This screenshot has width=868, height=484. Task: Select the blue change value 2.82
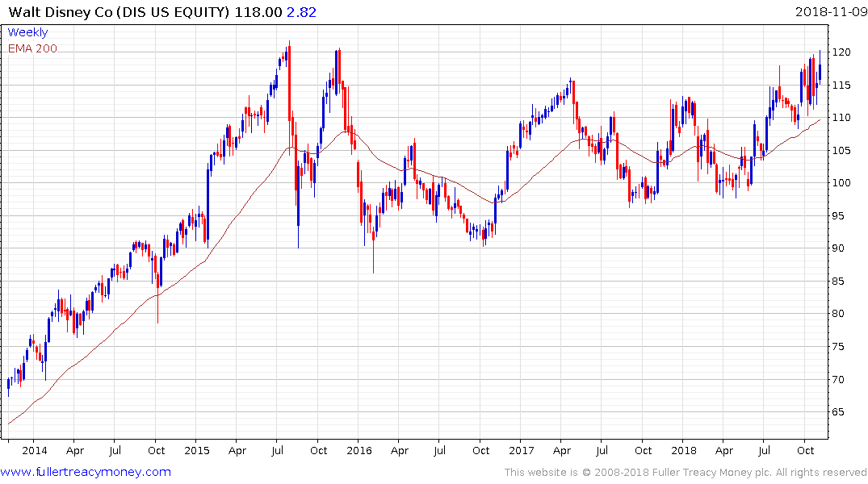302,12
